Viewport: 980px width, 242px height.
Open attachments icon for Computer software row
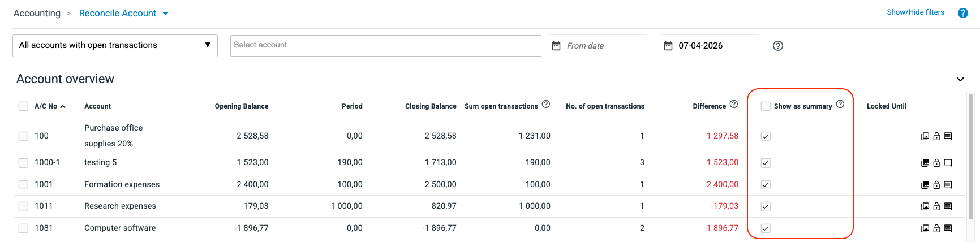click(925, 228)
